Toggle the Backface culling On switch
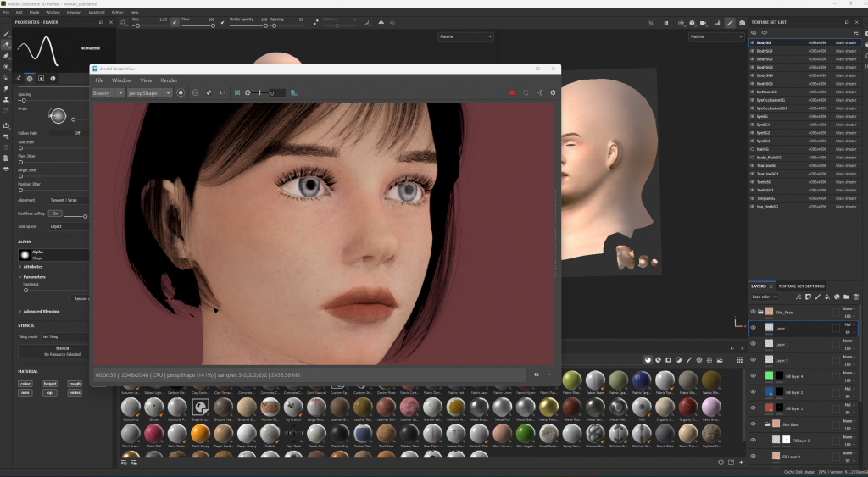The image size is (868, 477). pos(56,214)
